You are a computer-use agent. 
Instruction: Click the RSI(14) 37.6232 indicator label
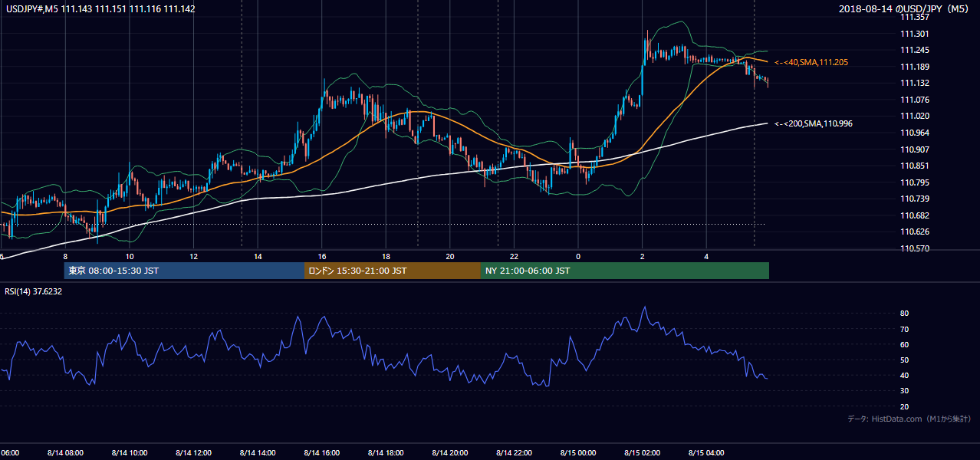tap(34, 291)
